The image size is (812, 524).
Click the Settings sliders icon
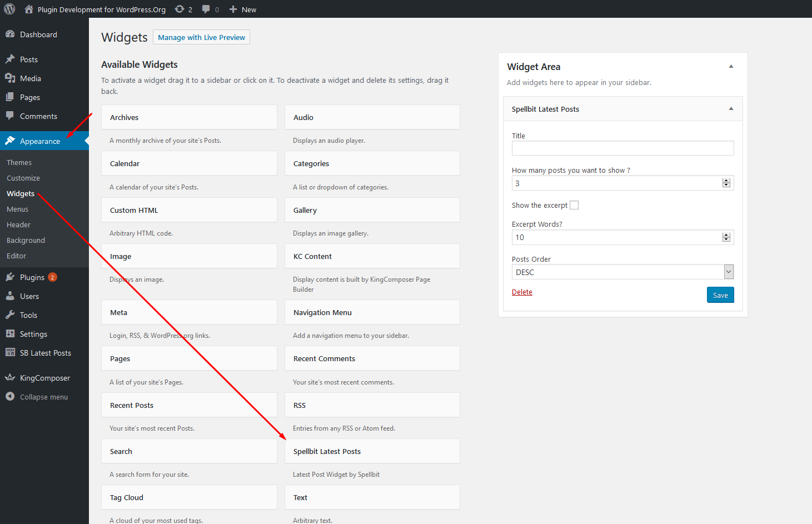click(x=10, y=334)
